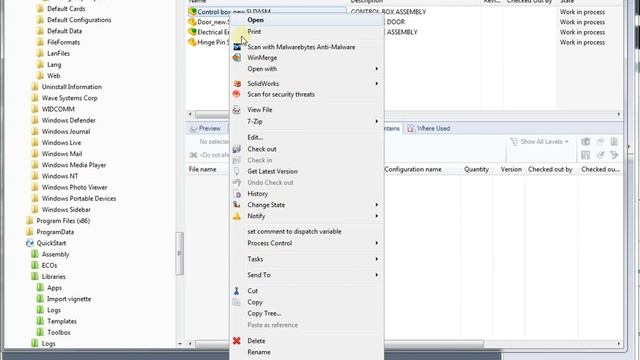Sort by the File name column header

coord(202,169)
